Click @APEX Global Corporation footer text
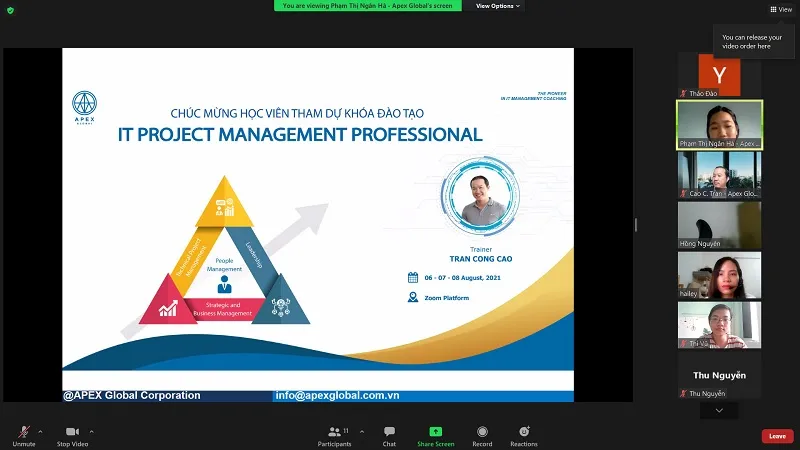The image size is (800, 450). pos(132,395)
